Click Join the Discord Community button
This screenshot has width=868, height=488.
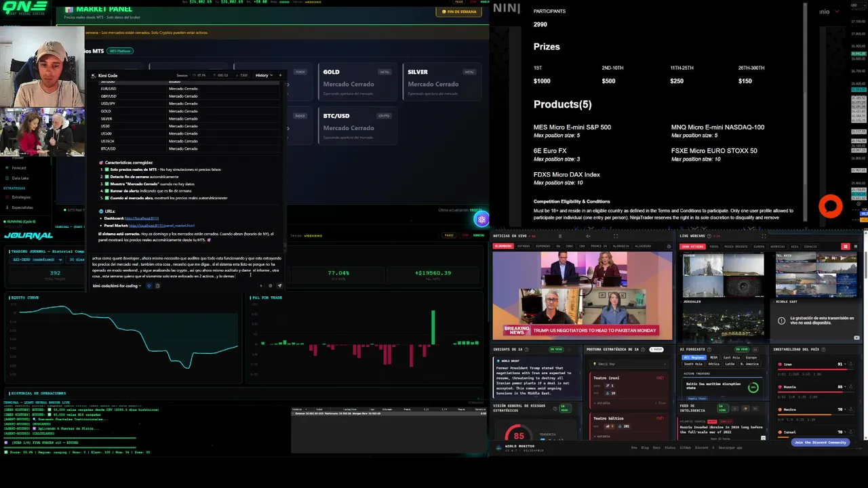[820, 442]
